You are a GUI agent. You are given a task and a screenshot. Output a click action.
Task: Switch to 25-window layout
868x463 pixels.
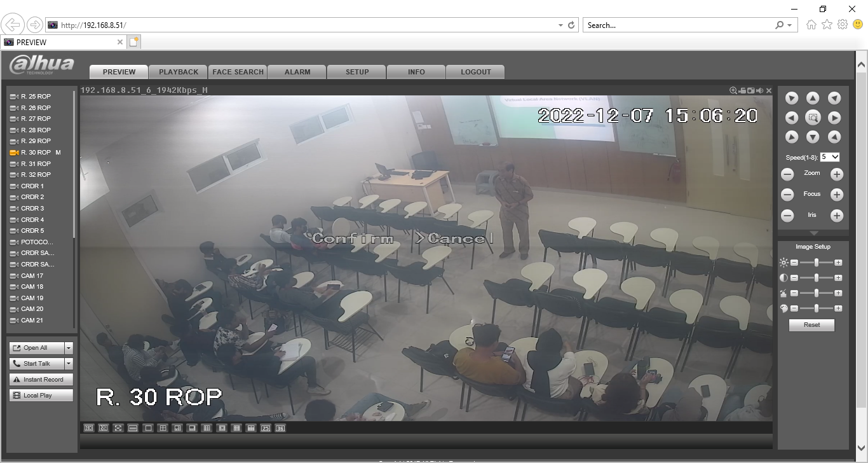(266, 428)
